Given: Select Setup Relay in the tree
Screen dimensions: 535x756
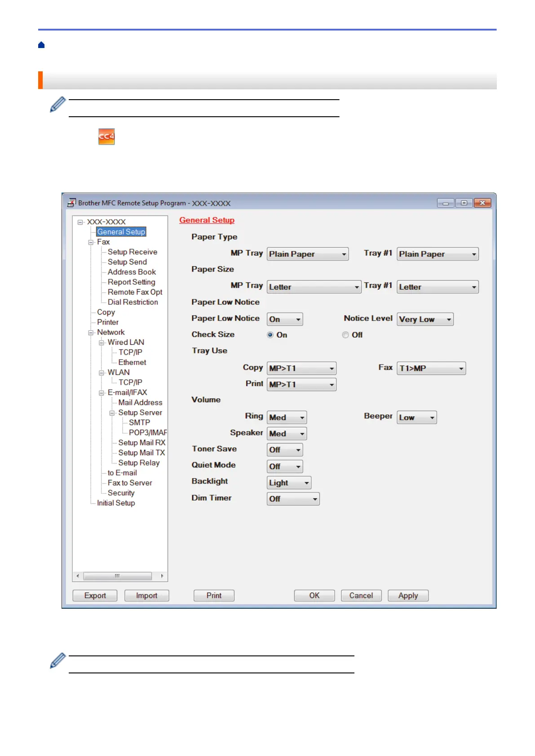Looking at the screenshot, I should (139, 463).
